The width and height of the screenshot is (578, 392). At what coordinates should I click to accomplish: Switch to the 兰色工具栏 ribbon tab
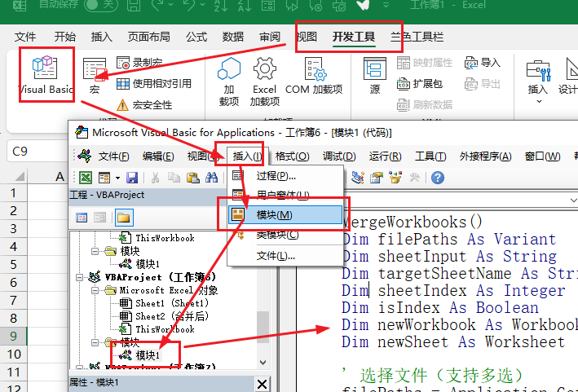[417, 37]
